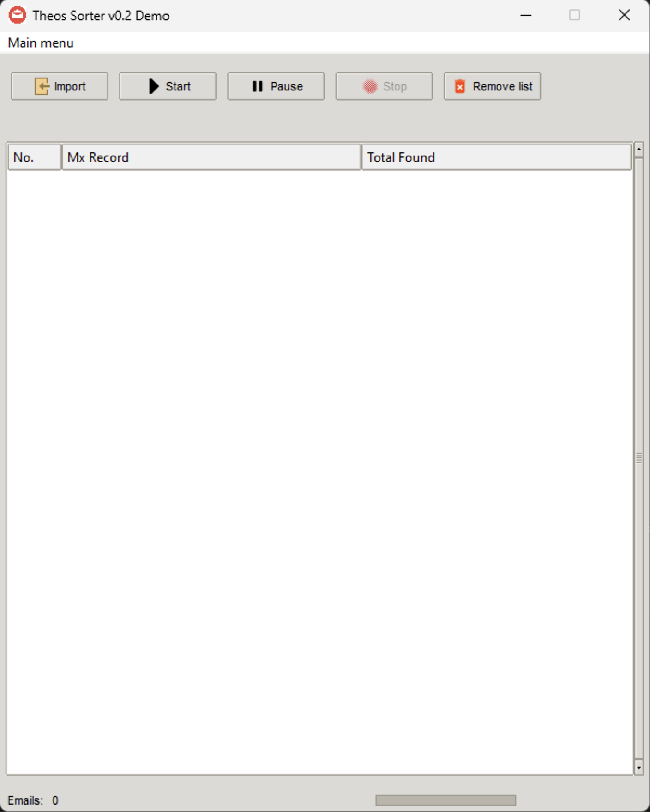Viewport: 650px width, 812px height.
Task: Minimize the Theos Sorter window
Action: pyautogui.click(x=526, y=15)
